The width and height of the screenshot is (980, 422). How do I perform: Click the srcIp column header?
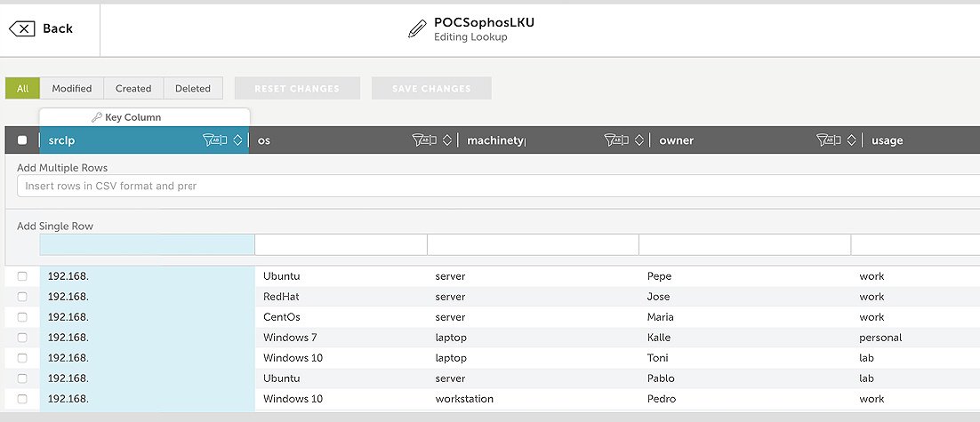click(144, 140)
